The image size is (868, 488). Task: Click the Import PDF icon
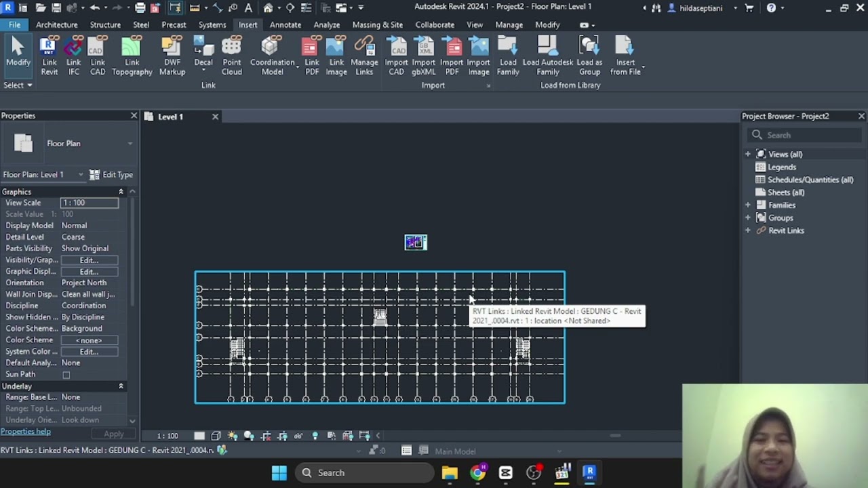click(452, 47)
